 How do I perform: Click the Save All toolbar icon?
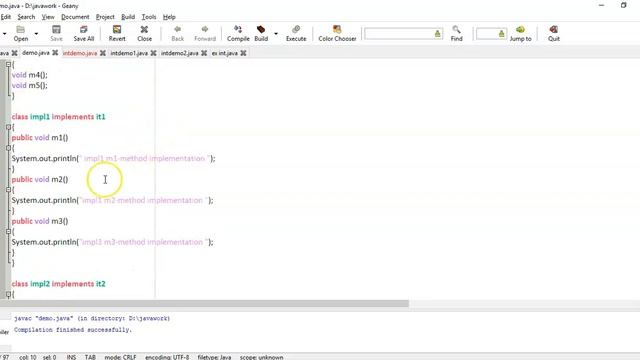coord(84,33)
